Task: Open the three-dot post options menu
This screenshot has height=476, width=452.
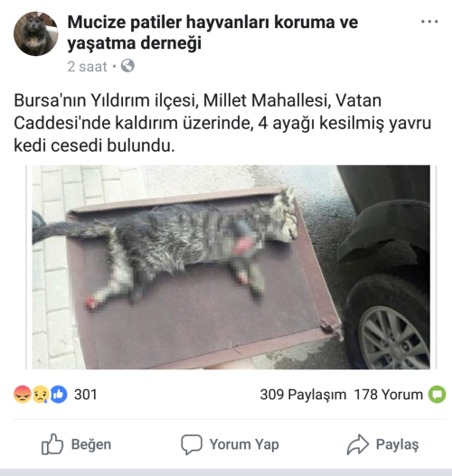Action: point(429,22)
